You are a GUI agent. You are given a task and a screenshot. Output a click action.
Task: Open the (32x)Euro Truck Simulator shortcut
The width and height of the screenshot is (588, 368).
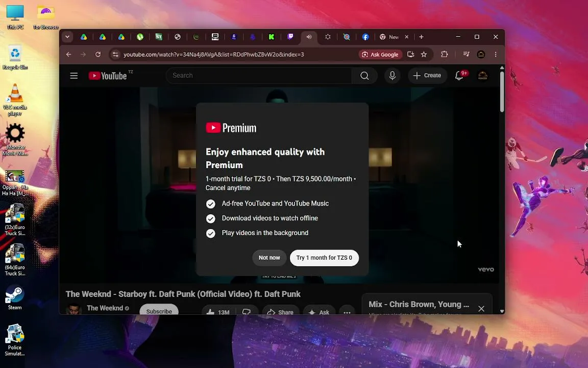(x=15, y=220)
